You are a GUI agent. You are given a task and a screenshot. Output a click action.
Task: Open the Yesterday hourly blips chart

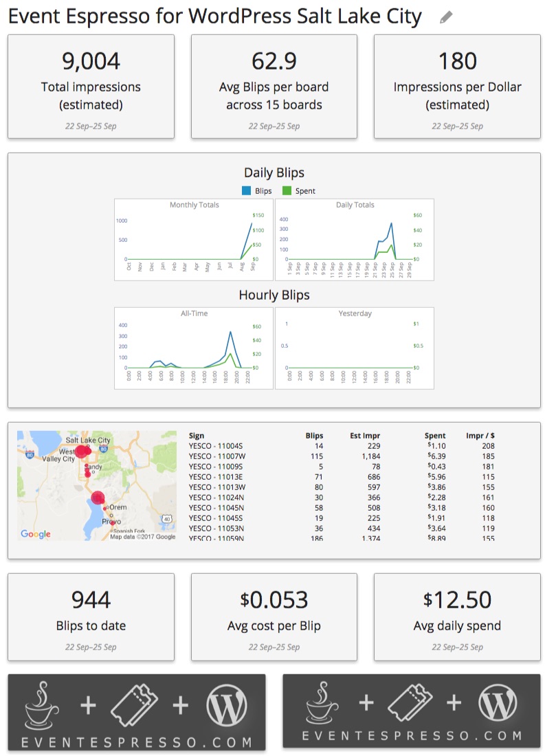[355, 348]
